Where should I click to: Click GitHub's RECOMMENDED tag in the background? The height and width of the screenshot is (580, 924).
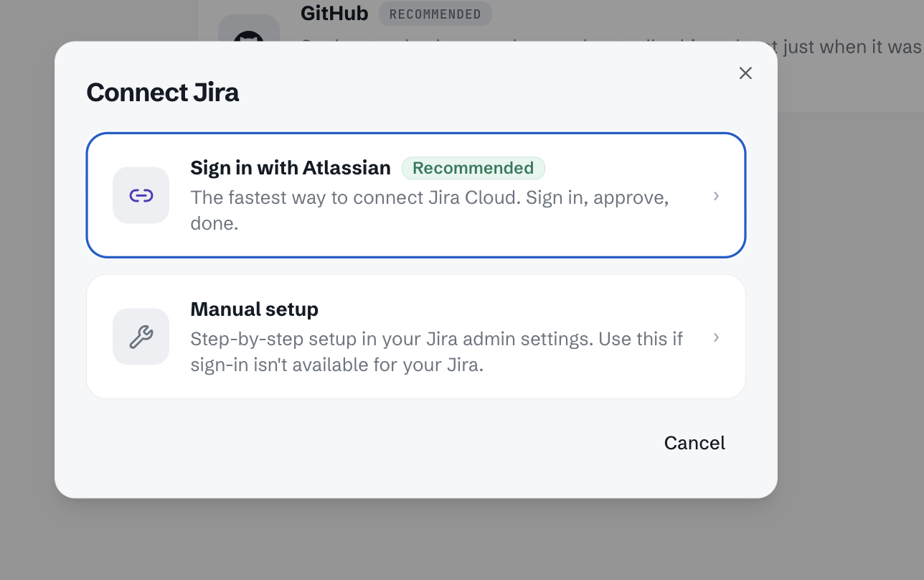click(435, 14)
